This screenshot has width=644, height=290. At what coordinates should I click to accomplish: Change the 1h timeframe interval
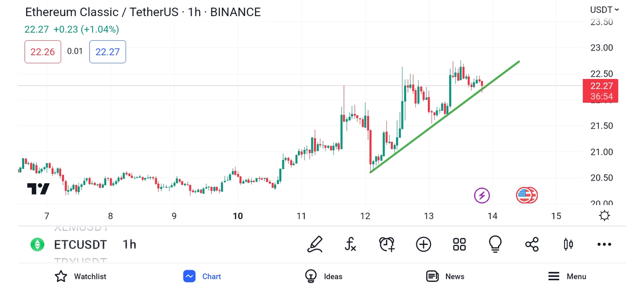(x=129, y=245)
